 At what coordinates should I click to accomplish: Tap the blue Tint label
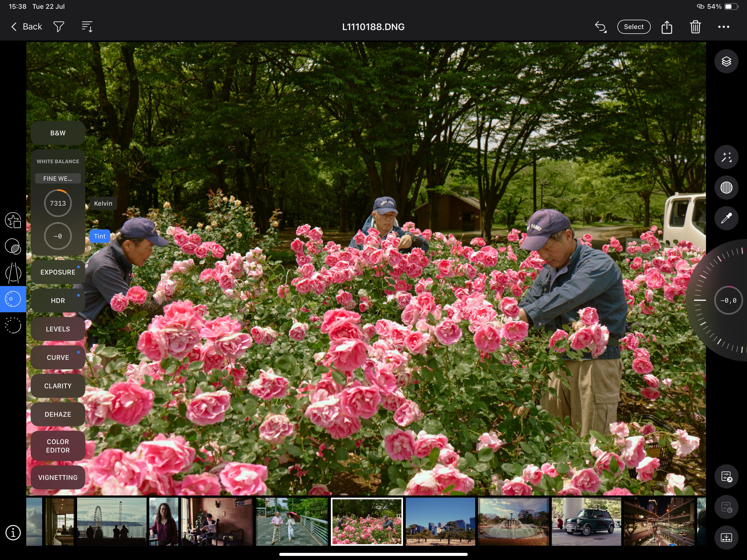[100, 236]
